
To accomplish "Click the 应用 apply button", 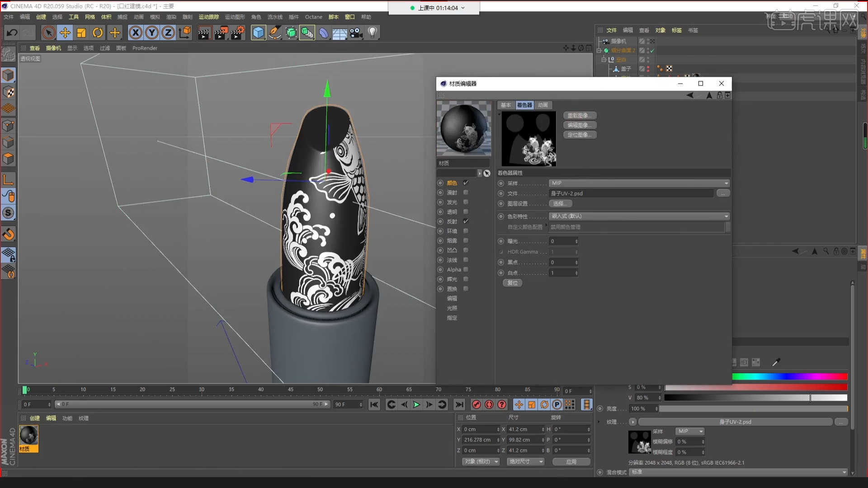I will point(571,461).
